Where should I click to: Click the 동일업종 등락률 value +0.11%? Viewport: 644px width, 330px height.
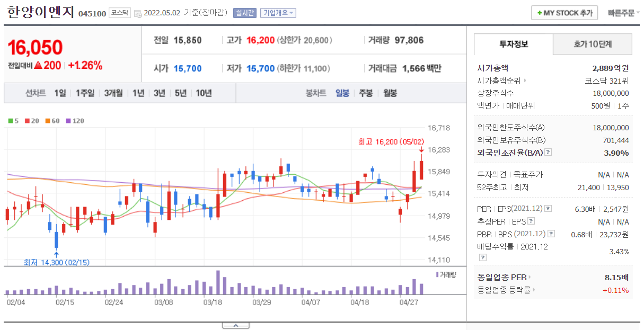pyautogui.click(x=615, y=290)
